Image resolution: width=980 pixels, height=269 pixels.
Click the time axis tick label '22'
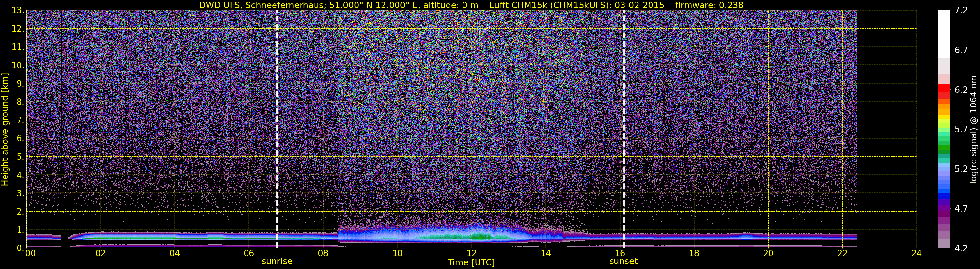pos(842,253)
